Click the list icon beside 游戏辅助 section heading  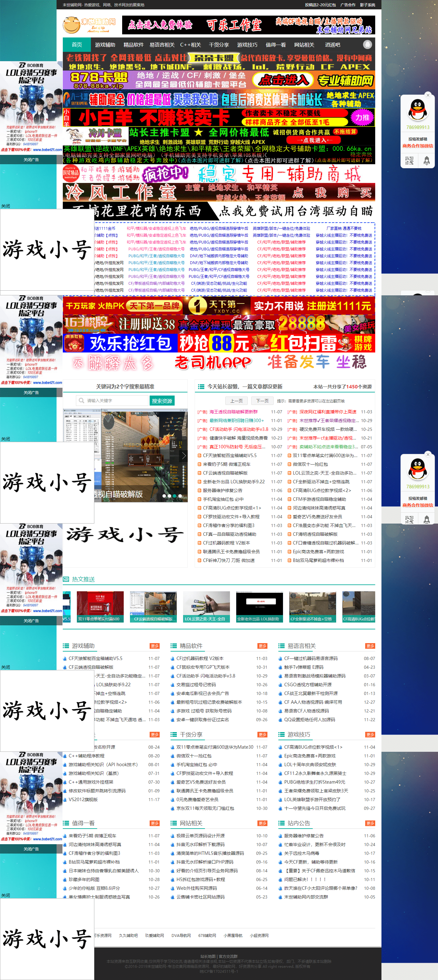[x=66, y=646]
